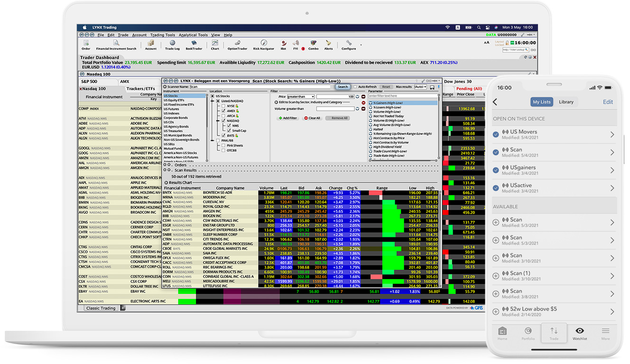Tap the phone back arrow
Screen dimensions: 630x364
click(x=495, y=102)
